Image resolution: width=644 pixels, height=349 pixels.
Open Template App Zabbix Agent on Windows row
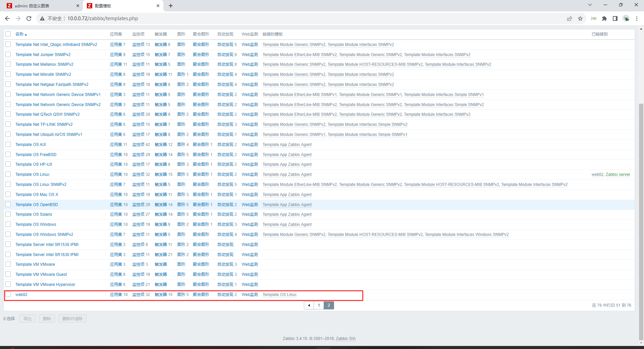click(287, 225)
